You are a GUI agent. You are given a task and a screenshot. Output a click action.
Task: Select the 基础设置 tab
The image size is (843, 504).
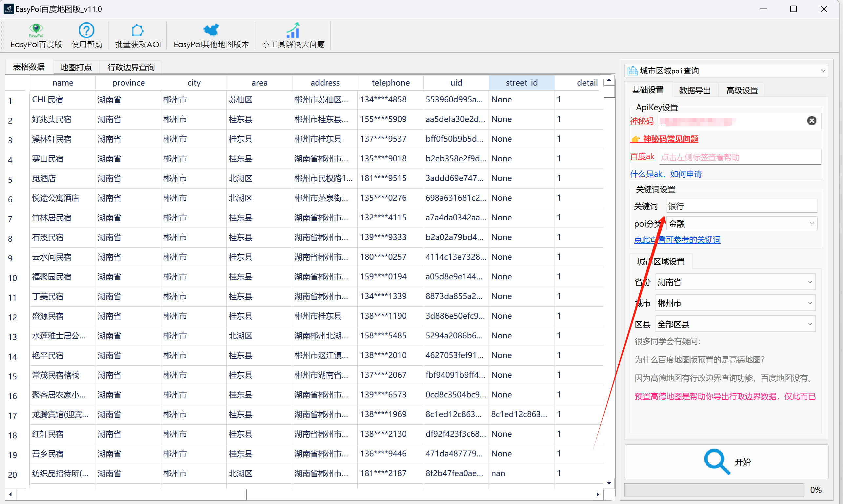[648, 90]
